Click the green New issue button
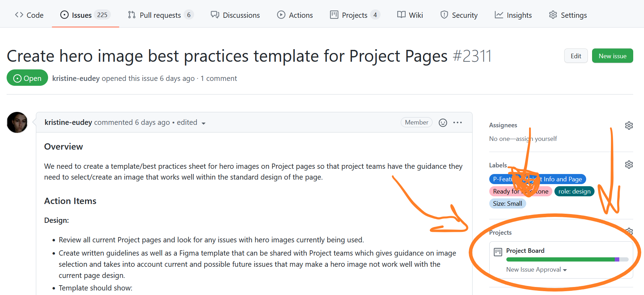644x295 pixels. tap(612, 56)
